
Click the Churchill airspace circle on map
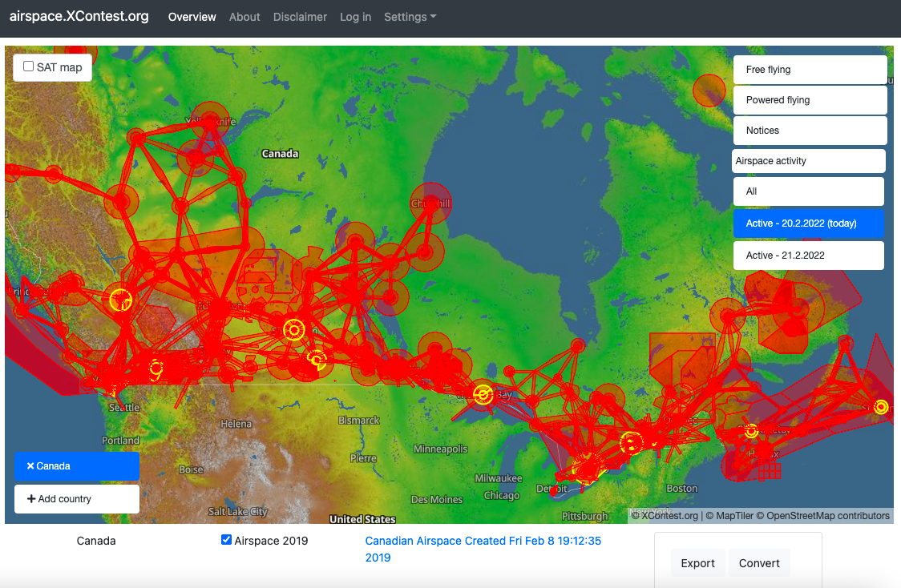[431, 203]
